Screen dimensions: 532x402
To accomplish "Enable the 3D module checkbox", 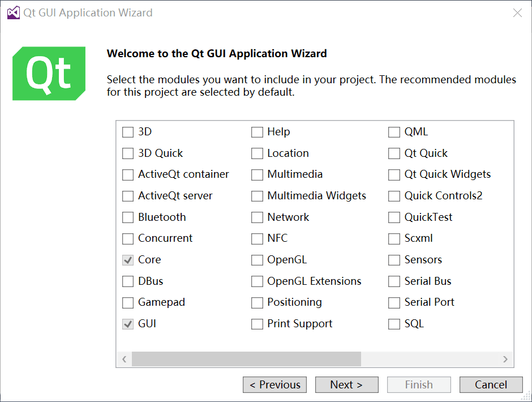I will pyautogui.click(x=128, y=132).
